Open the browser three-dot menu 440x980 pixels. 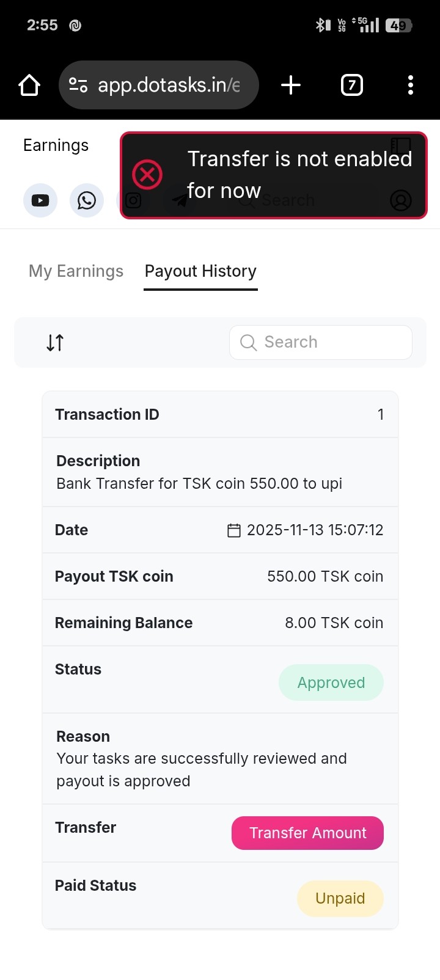pos(410,85)
